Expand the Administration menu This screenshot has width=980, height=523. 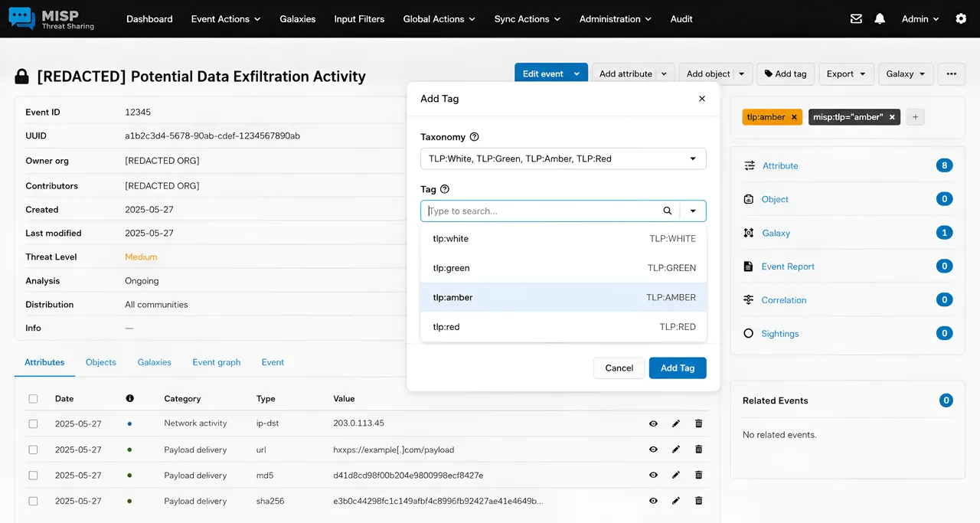point(615,19)
